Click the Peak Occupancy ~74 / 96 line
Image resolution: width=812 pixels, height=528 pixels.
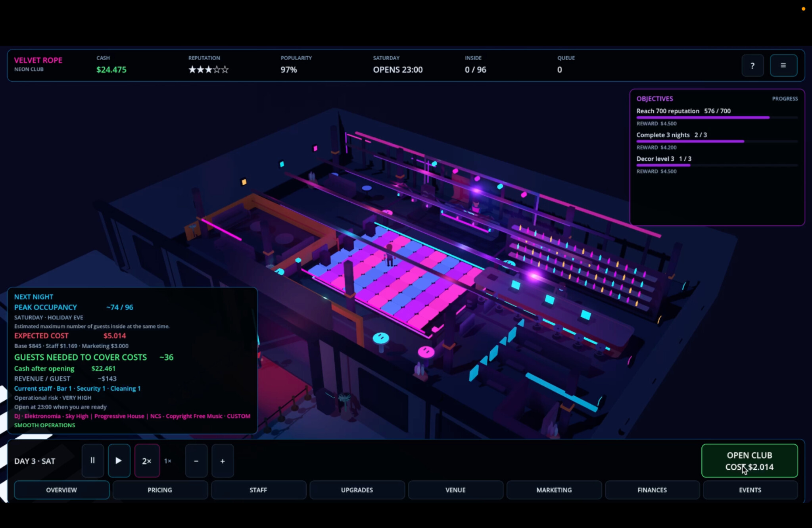74,307
